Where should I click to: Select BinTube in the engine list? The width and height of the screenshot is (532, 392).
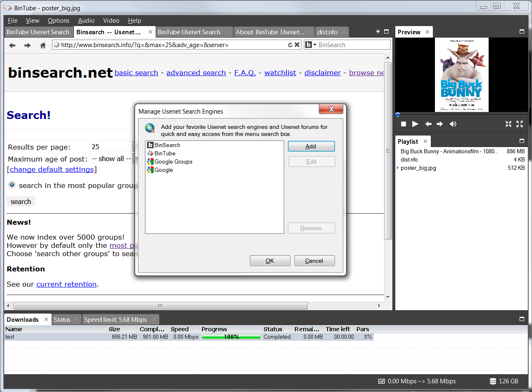[161, 153]
